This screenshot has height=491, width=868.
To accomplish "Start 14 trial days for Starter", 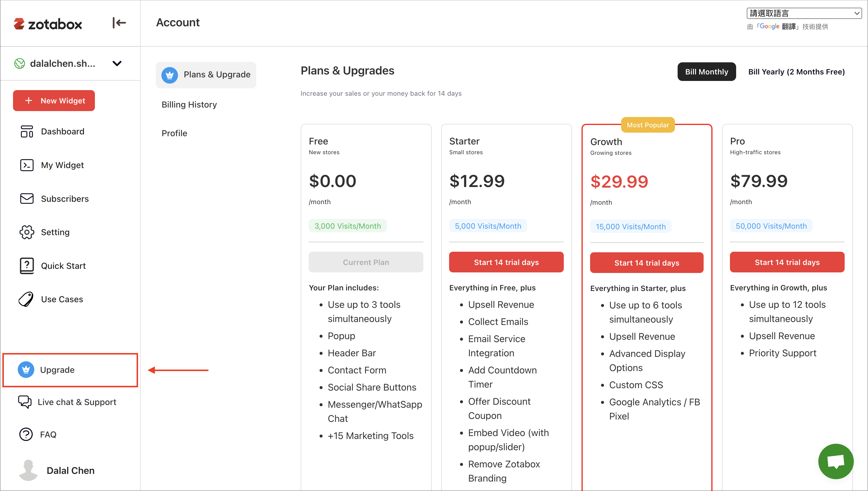I will [x=506, y=262].
